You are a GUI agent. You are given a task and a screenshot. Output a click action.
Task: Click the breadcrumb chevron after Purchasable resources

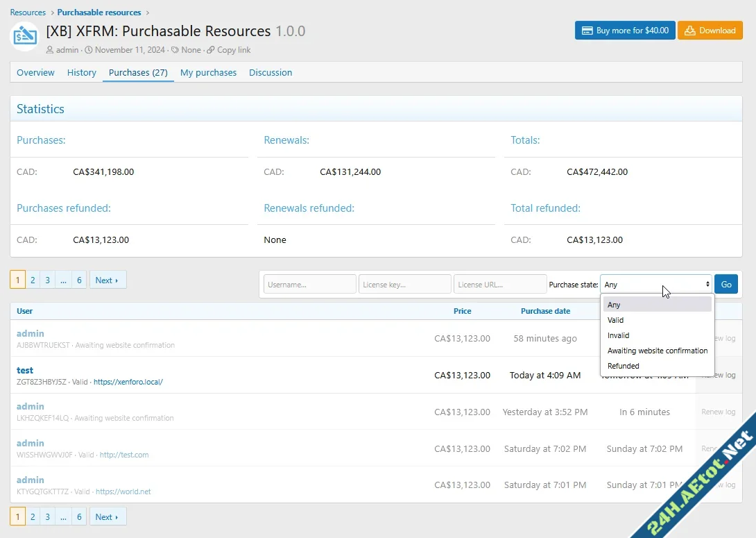click(148, 12)
